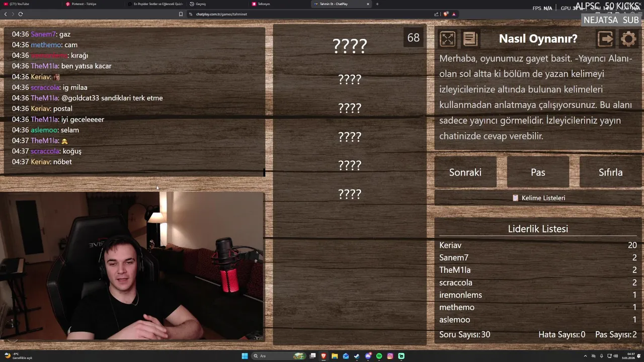Open the document list icon next to fullscreen
Image resolution: width=644 pixels, height=362 pixels.
tap(470, 39)
